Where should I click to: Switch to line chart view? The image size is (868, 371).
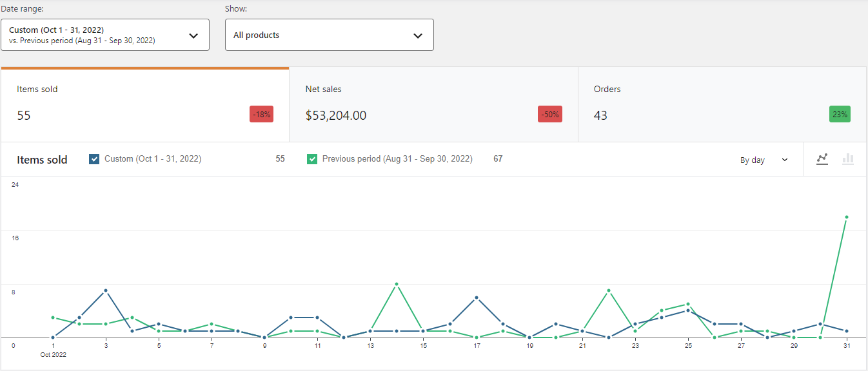click(x=822, y=159)
